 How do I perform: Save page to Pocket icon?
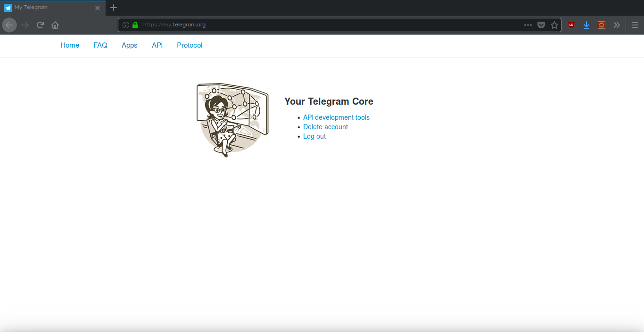coord(541,25)
